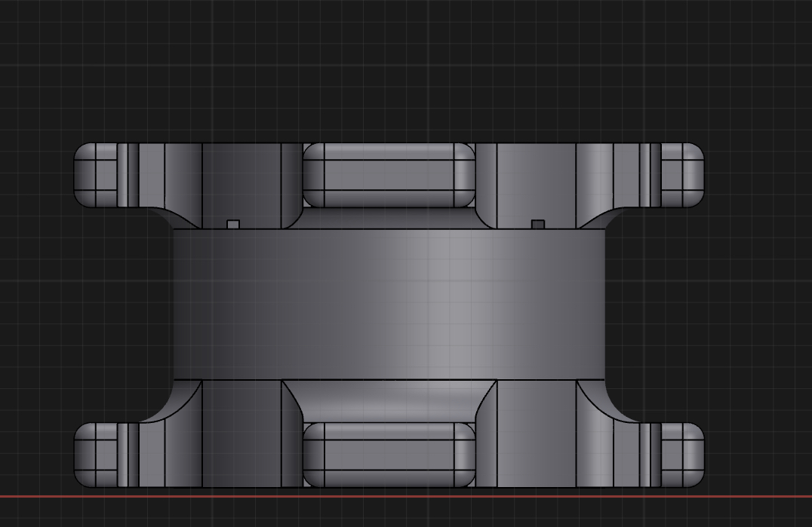Image resolution: width=812 pixels, height=527 pixels.
Task: Click the red horizontal axis line
Action: [406, 497]
